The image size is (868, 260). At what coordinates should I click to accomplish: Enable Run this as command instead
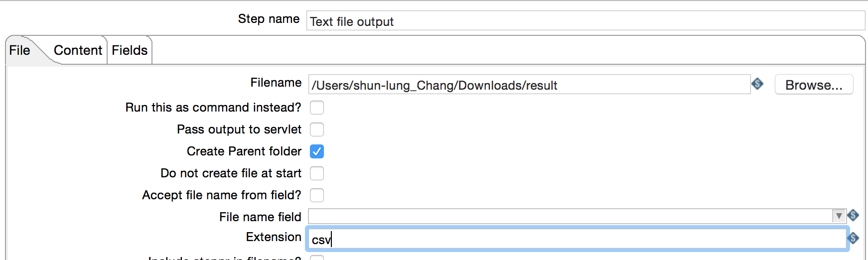click(x=317, y=108)
